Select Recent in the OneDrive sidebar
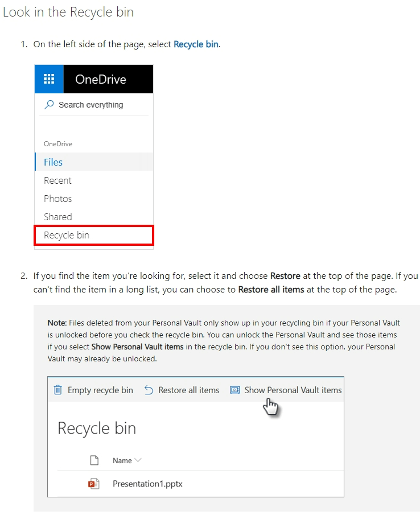This screenshot has width=420, height=515. pyautogui.click(x=94, y=180)
